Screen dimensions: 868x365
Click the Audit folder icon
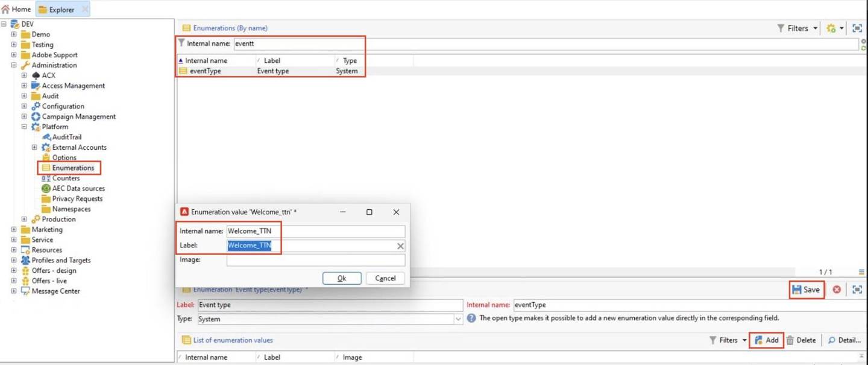coord(36,96)
